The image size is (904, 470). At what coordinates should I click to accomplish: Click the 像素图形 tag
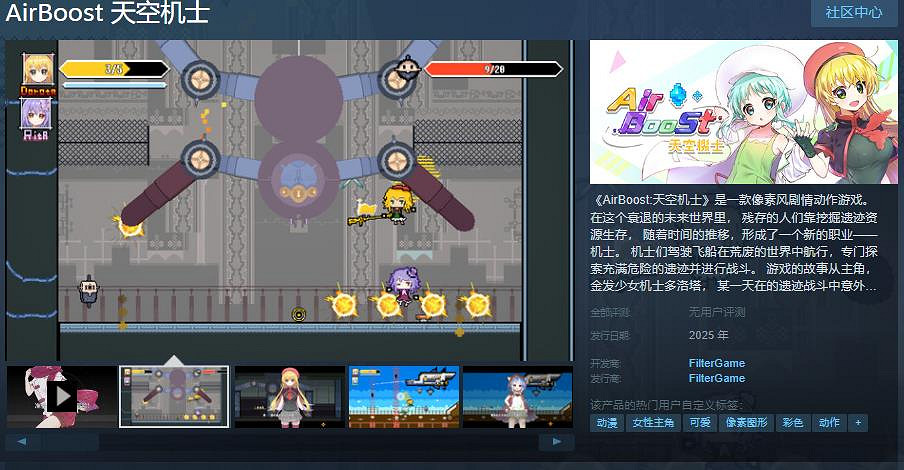(746, 423)
